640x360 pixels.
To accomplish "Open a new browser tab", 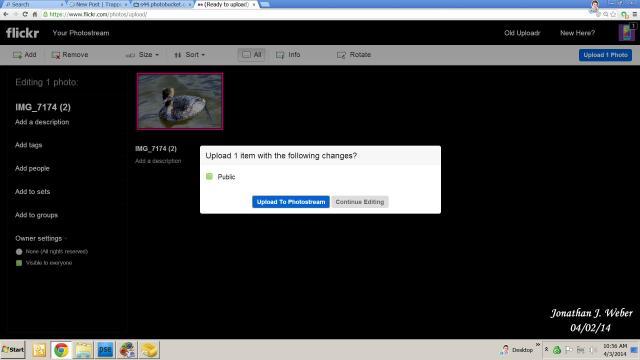I will click(265, 4).
